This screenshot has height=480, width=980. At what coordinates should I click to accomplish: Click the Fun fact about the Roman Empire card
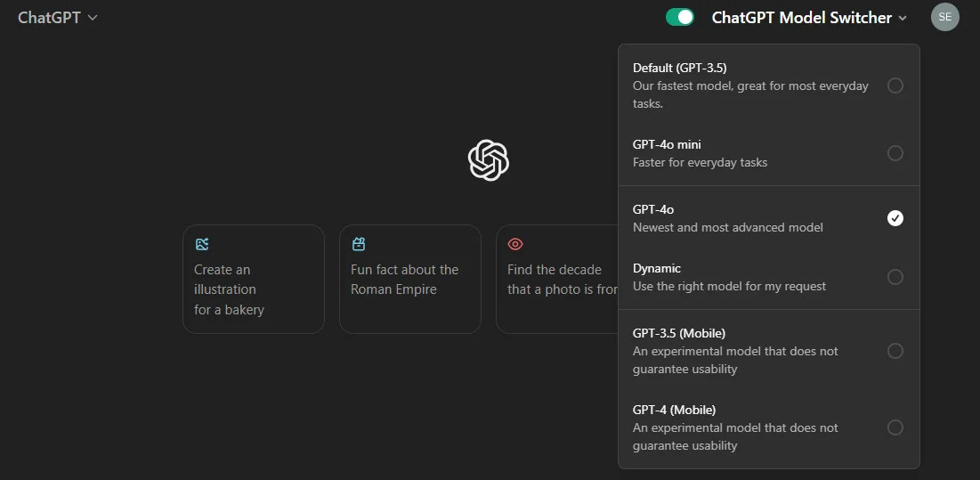[x=410, y=279]
